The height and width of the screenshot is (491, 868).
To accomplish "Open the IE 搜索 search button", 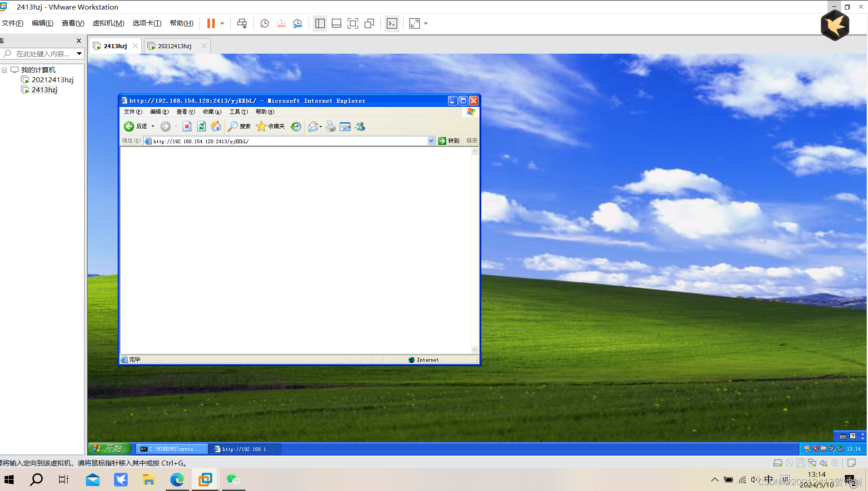I will (239, 126).
